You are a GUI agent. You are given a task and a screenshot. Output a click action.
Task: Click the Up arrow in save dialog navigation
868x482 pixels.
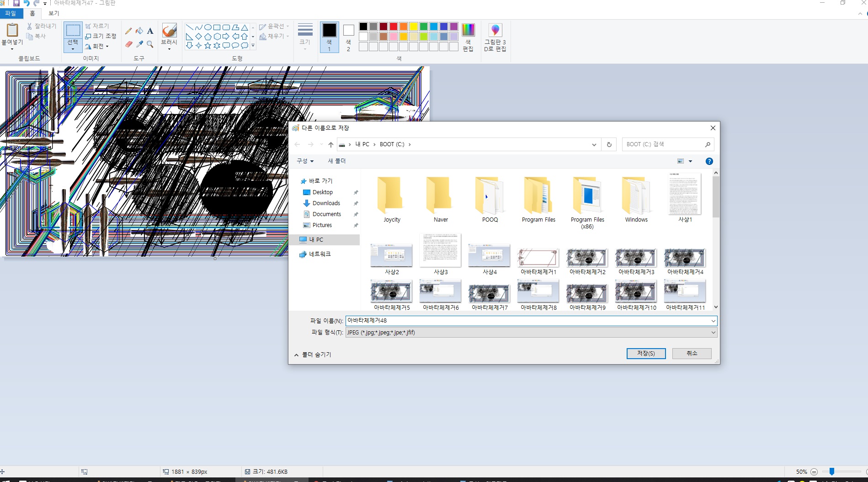[330, 144]
